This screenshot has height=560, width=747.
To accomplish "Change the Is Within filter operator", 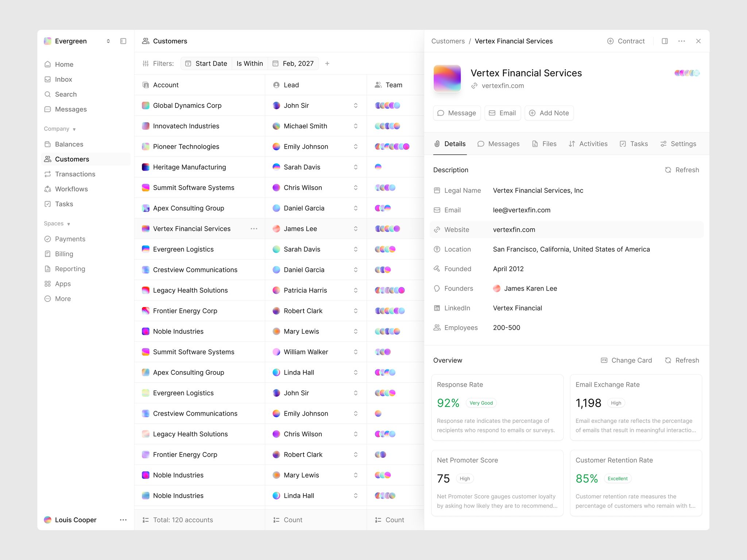I will 250,64.
